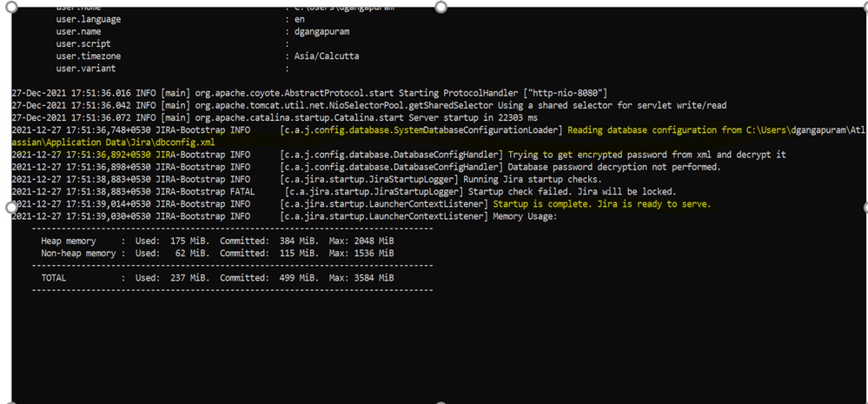
Task: Click the "Used: 62 MiB." non-heap value
Action: pyautogui.click(x=173, y=254)
